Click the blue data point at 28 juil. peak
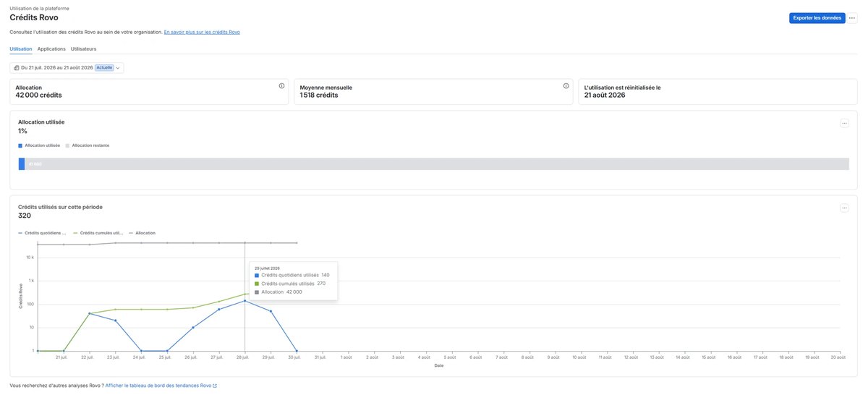The height and width of the screenshot is (395, 868). click(245, 300)
